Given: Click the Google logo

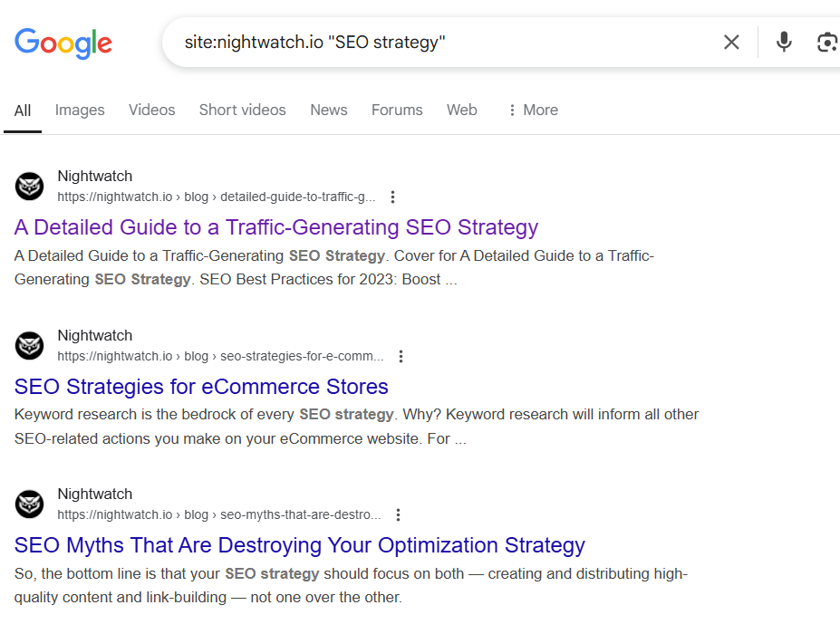Looking at the screenshot, I should [x=63, y=43].
